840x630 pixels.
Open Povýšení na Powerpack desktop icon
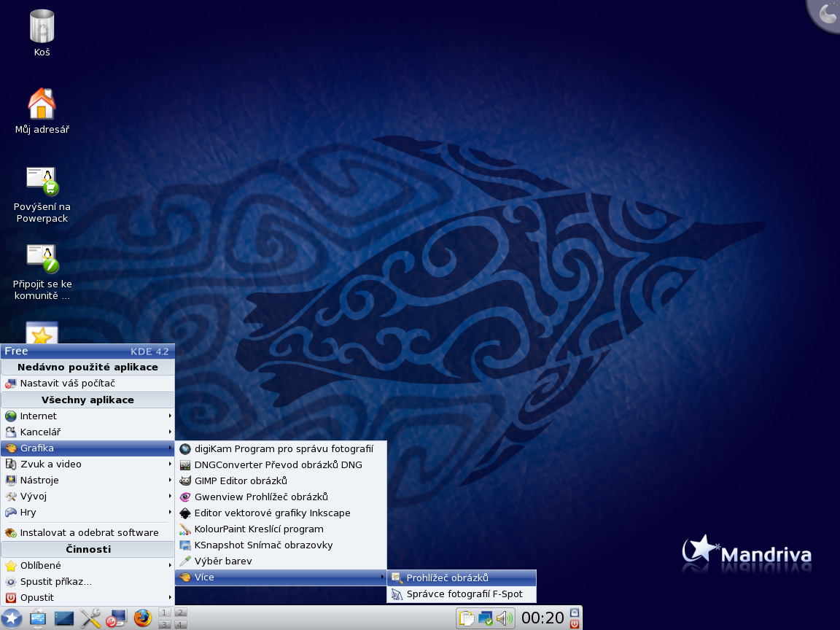[x=42, y=194]
